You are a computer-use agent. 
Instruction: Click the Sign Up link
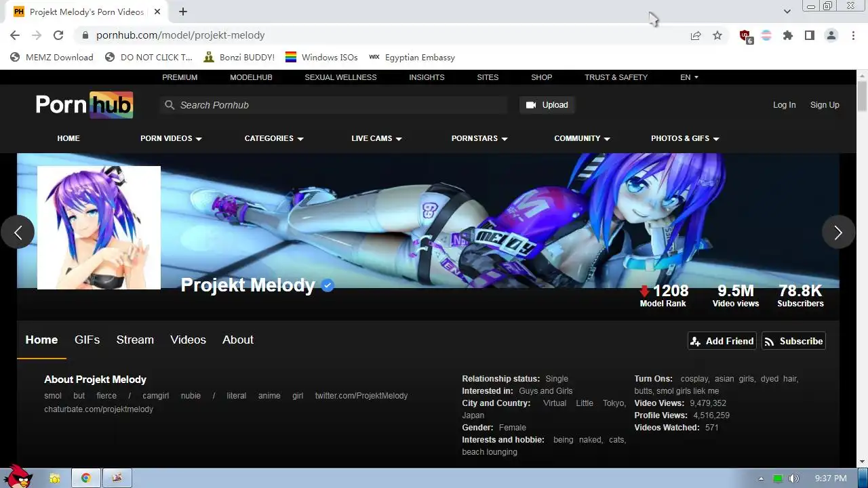[825, 105]
